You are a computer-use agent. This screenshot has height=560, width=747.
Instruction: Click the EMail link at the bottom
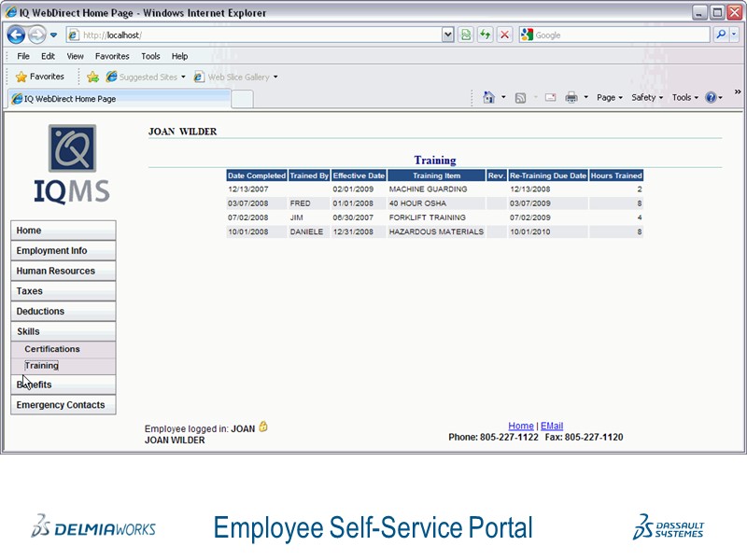(551, 425)
